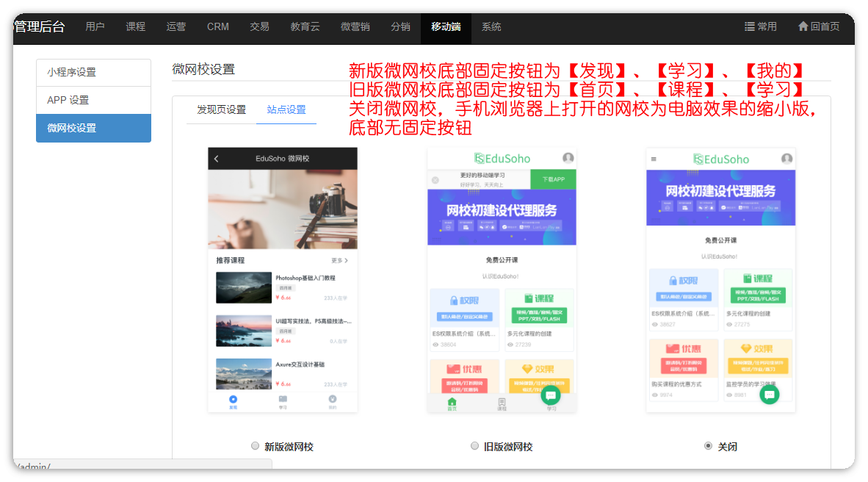Open the 微营销 menu in the top navigation

355,26
